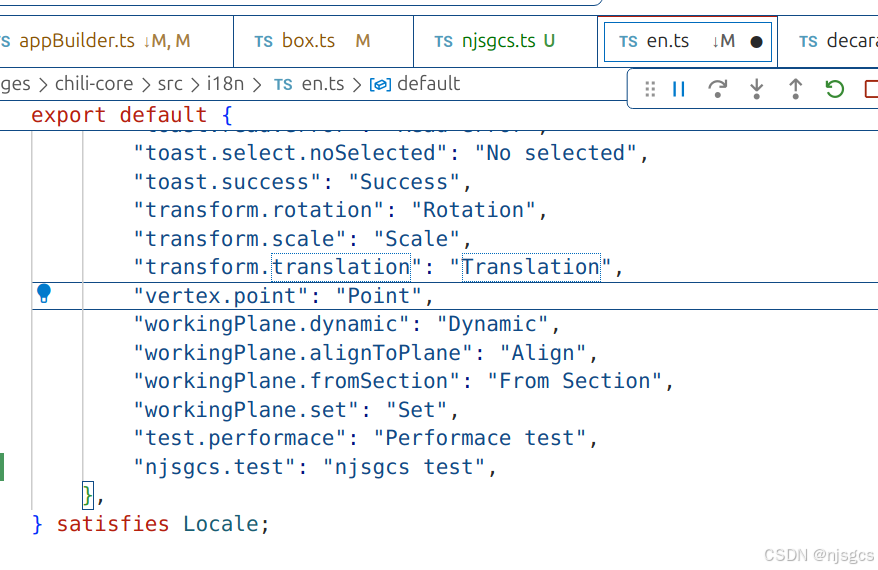Open the box.ts editor tab
Viewport: 878px width, 570px height.
[x=309, y=41]
